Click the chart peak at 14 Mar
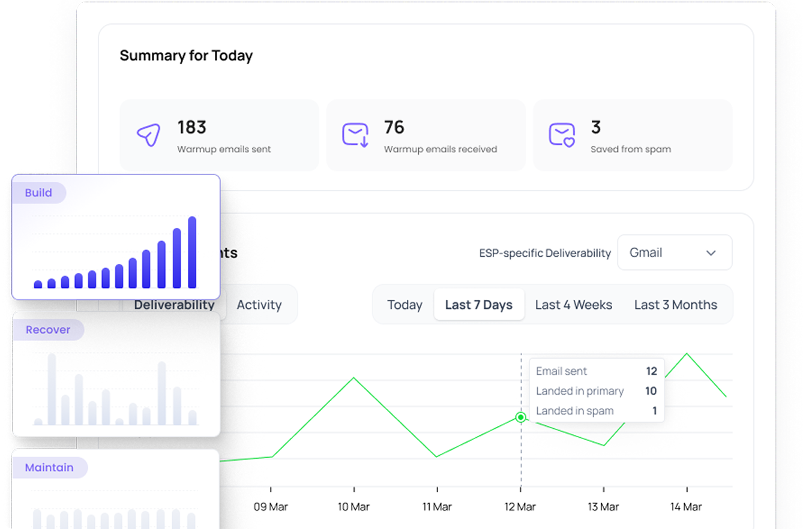 tap(686, 353)
